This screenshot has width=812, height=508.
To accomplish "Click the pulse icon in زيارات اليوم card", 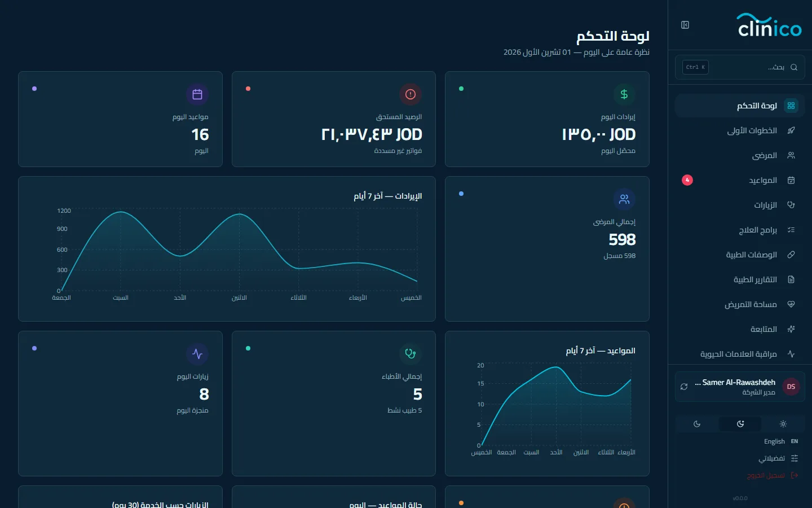I will [197, 354].
